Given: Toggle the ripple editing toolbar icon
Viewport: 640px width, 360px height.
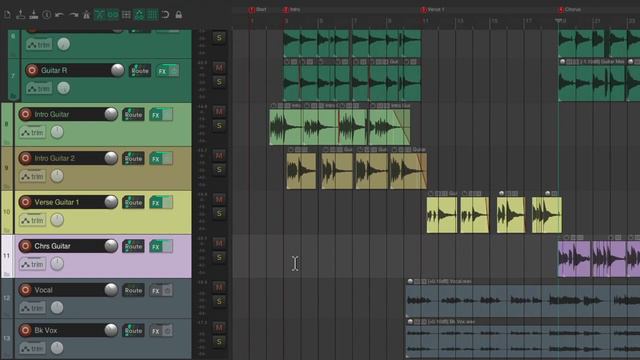Looking at the screenshot, I should (126, 15).
